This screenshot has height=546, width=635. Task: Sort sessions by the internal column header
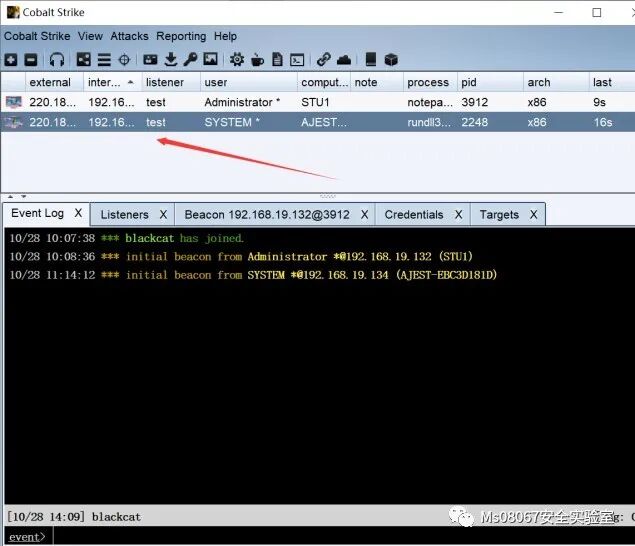click(x=113, y=82)
